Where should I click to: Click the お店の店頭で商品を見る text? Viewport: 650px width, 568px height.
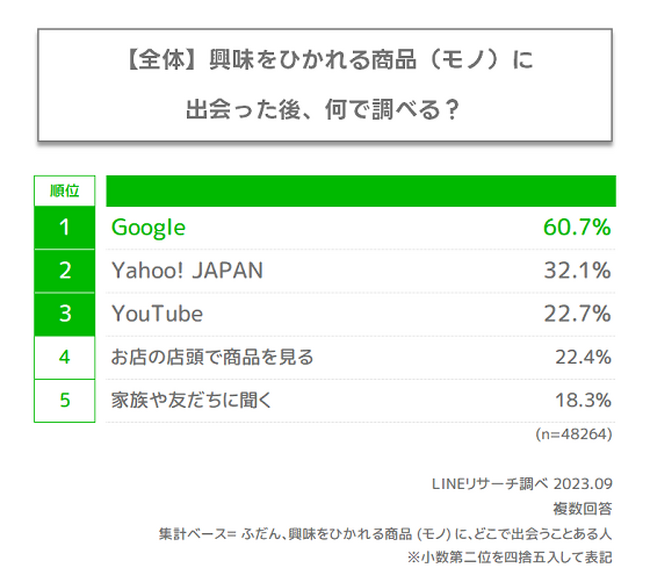(213, 357)
